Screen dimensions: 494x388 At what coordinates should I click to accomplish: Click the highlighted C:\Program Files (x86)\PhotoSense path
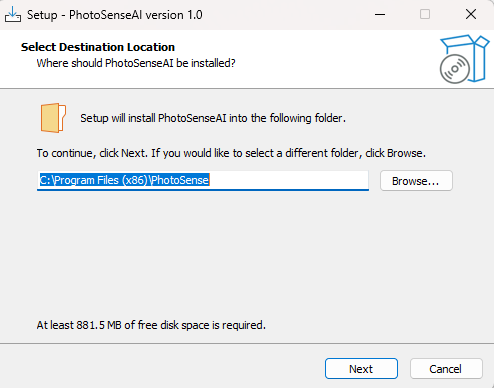click(124, 180)
